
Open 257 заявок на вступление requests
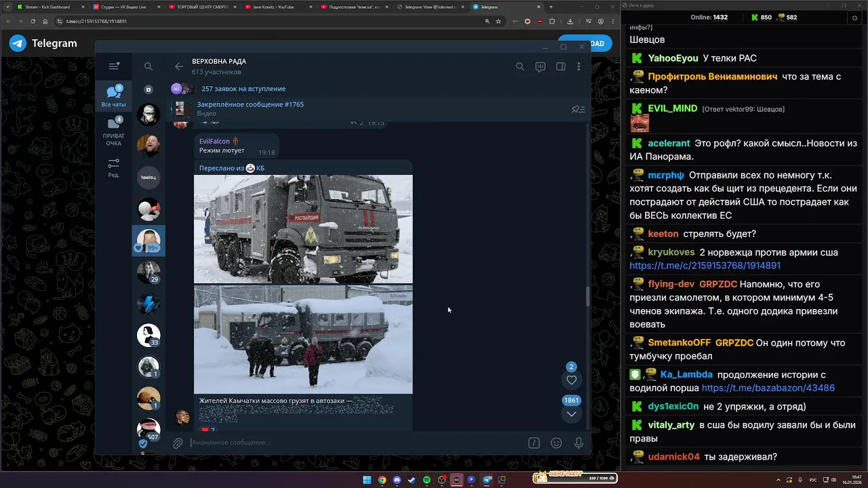tap(243, 89)
